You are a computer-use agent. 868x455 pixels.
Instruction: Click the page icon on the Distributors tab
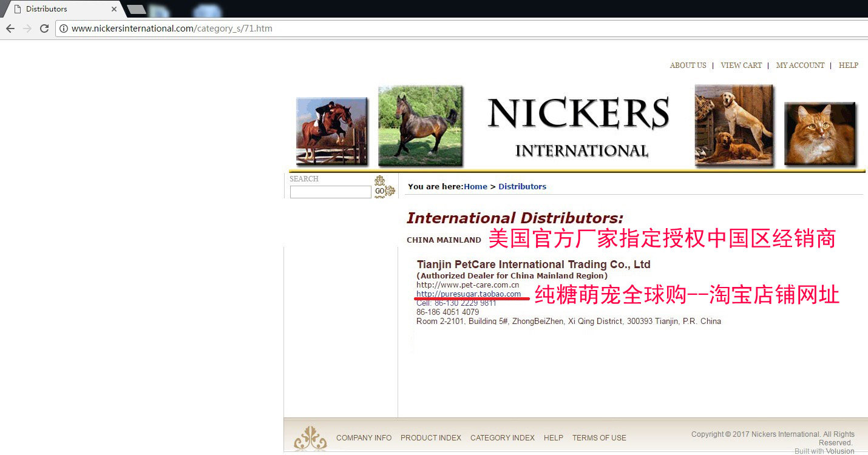tap(16, 9)
